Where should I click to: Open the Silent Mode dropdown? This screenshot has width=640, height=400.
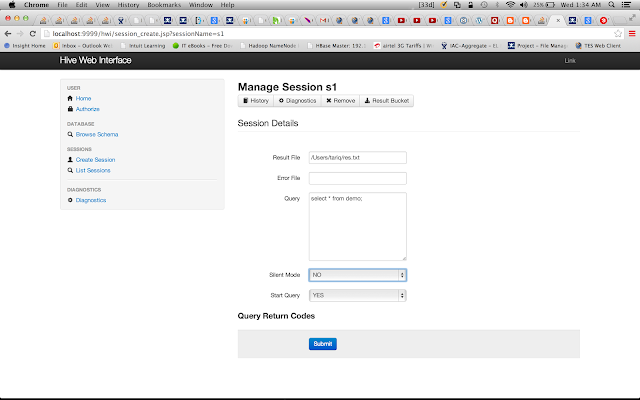(x=358, y=275)
